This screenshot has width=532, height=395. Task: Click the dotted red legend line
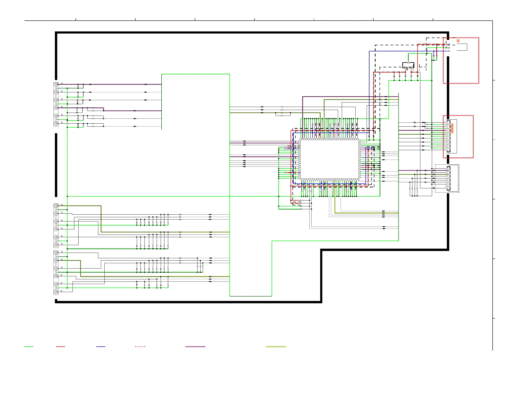(x=140, y=346)
